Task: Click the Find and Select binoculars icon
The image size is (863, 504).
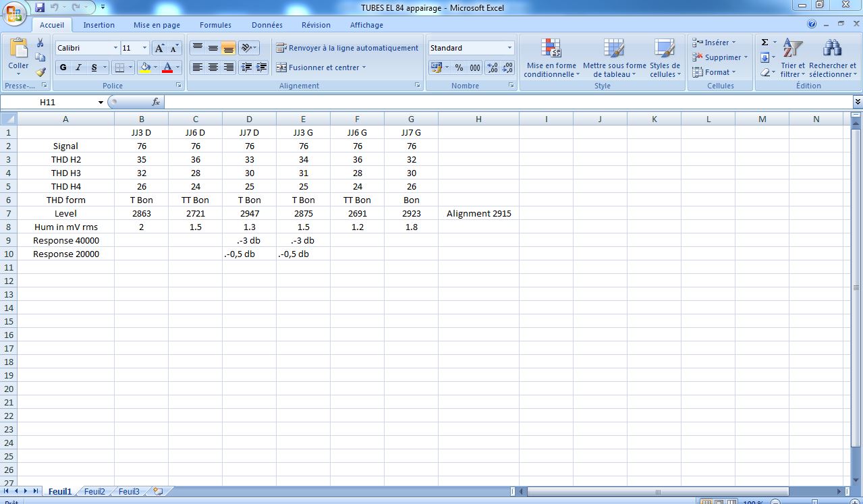Action: pos(832,49)
